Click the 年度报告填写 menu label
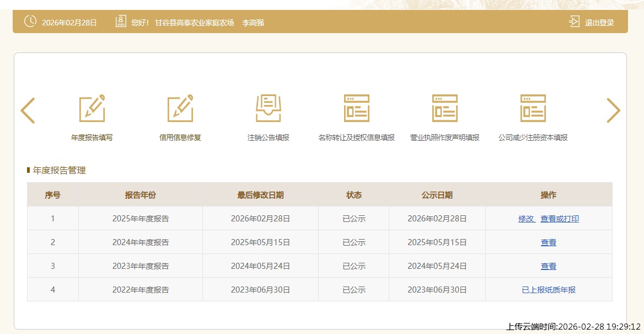The image size is (644, 334). 92,137
